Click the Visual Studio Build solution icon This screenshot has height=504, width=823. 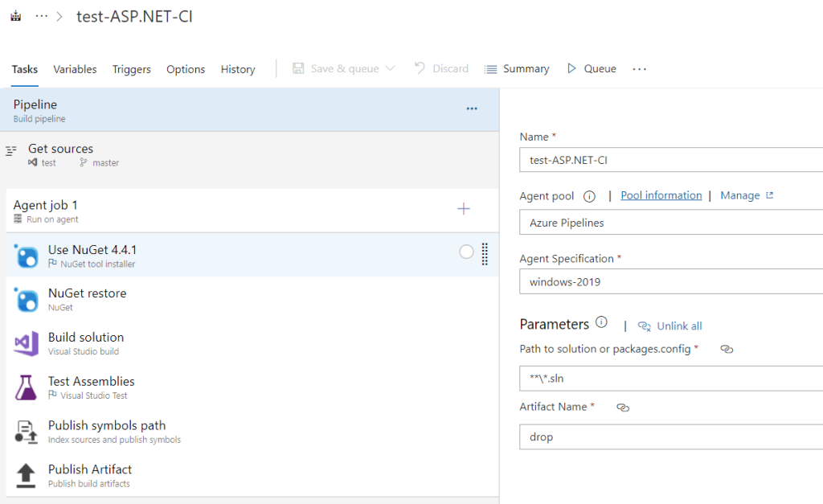click(26, 343)
